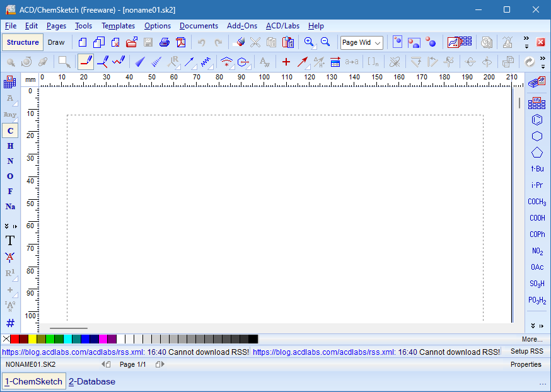The width and height of the screenshot is (551, 392).
Task: Click the Delete eraser icon
Action: (x=240, y=42)
